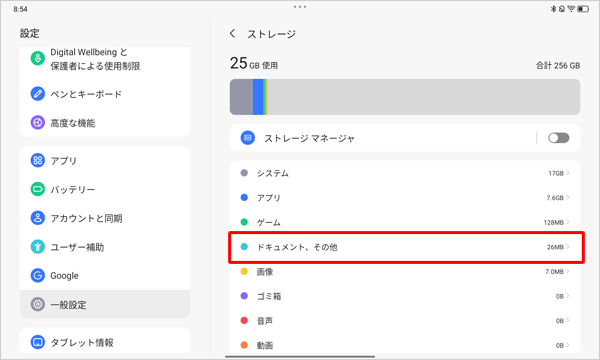Viewport: 600px width, 360px height.
Task: Click the 7.0MB value
Action: pos(554,272)
